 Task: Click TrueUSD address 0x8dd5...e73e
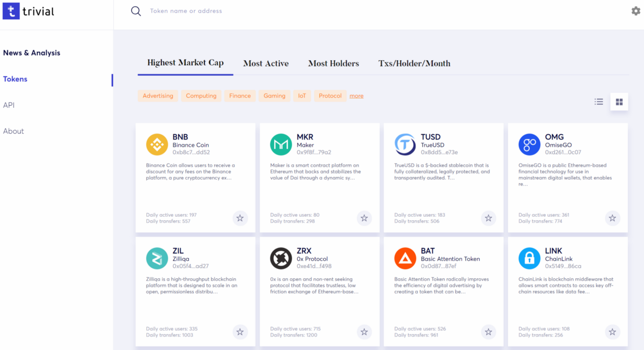(439, 152)
